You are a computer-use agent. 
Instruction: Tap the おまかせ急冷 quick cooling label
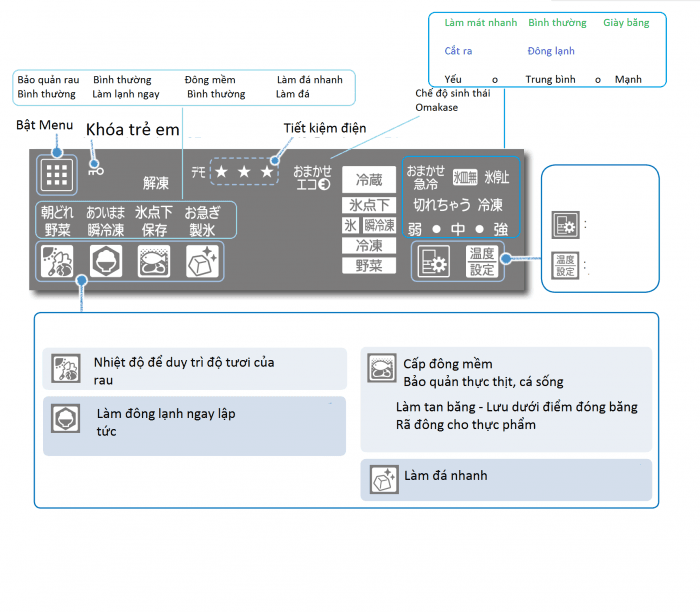[425, 177]
